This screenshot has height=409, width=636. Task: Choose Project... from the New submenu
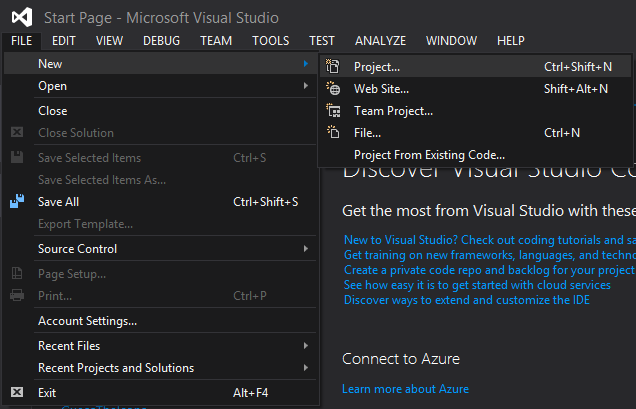[x=475, y=67]
